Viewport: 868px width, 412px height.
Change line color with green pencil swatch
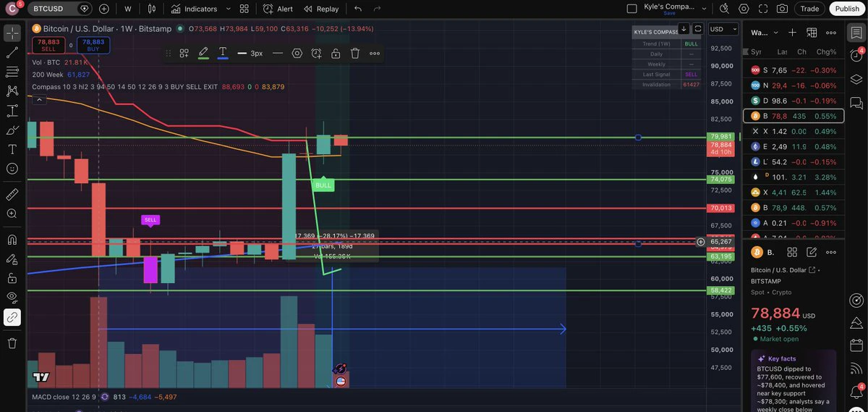(203, 53)
